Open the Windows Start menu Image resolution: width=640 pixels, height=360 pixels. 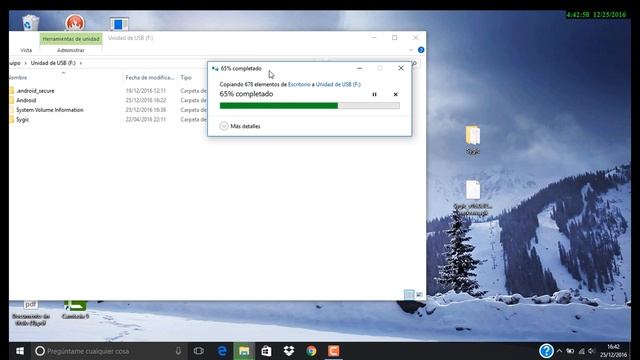click(20, 351)
